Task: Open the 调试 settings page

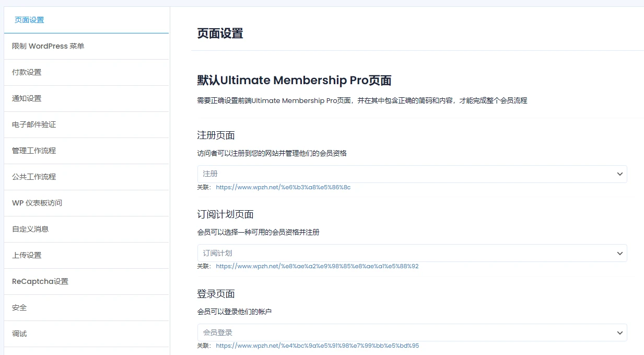Action: [x=19, y=334]
